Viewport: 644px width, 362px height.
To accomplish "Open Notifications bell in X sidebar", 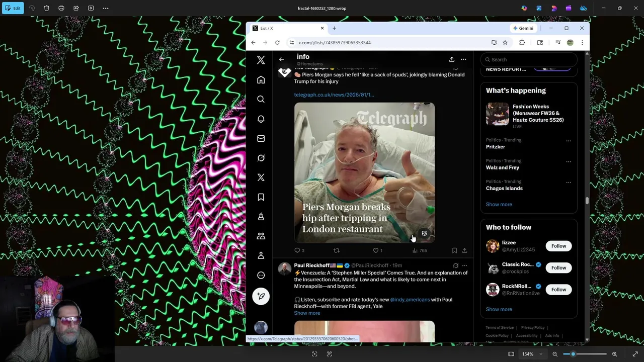I will [261, 119].
